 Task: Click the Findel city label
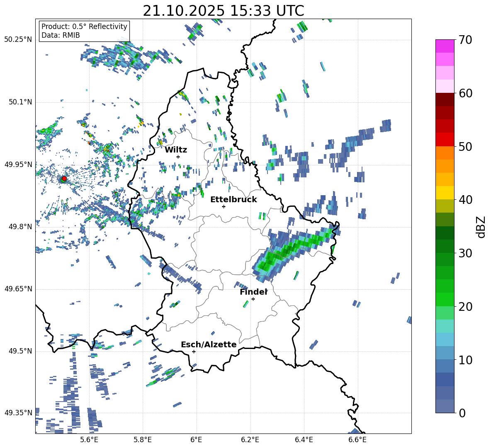[x=253, y=292]
